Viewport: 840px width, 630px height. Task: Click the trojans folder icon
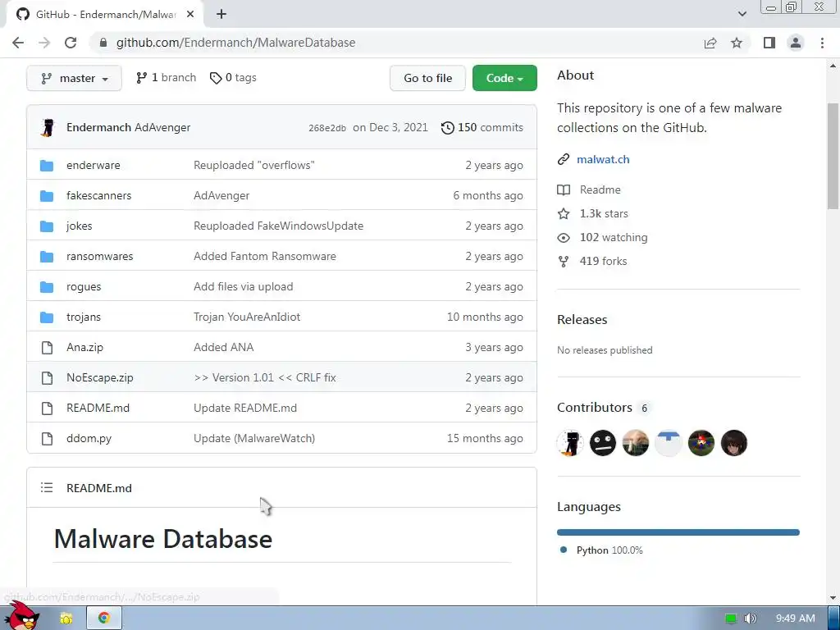[x=47, y=317]
